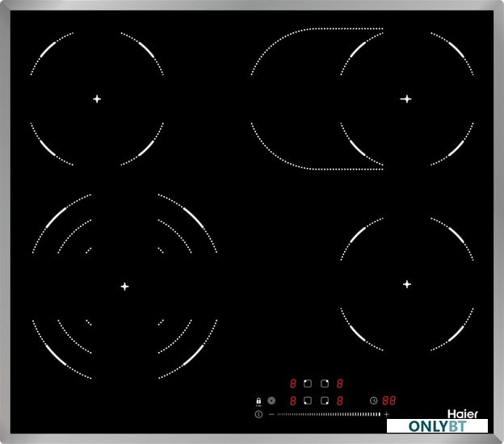Tap the lower-right red heat level digit
The width and height of the screenshot is (504, 444).
340,400
